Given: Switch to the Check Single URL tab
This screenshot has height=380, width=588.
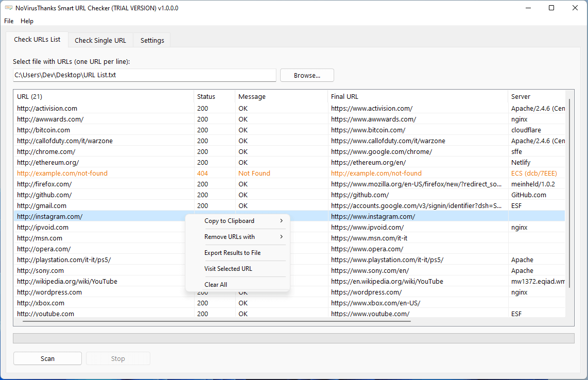Looking at the screenshot, I should point(100,40).
